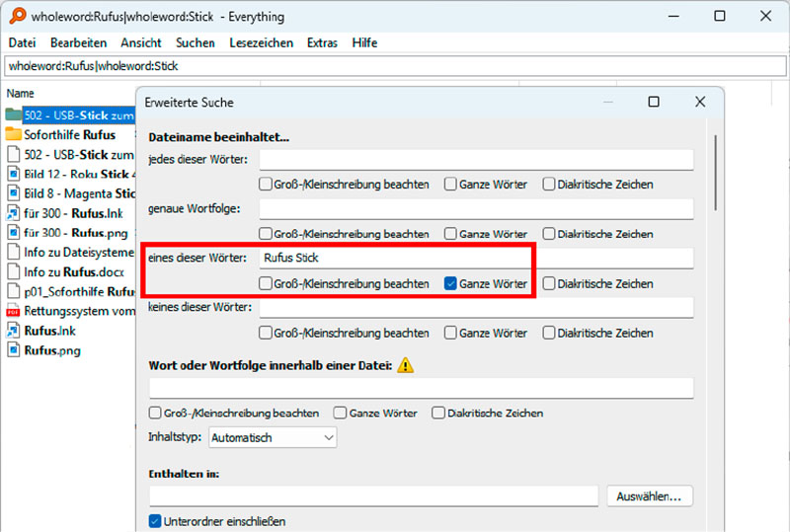Uncheck Unterordner einschließen checkbox
The image size is (790, 532).
(x=155, y=521)
